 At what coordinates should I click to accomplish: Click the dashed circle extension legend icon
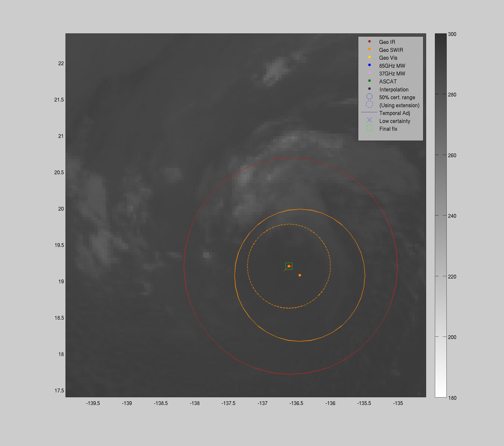point(369,104)
